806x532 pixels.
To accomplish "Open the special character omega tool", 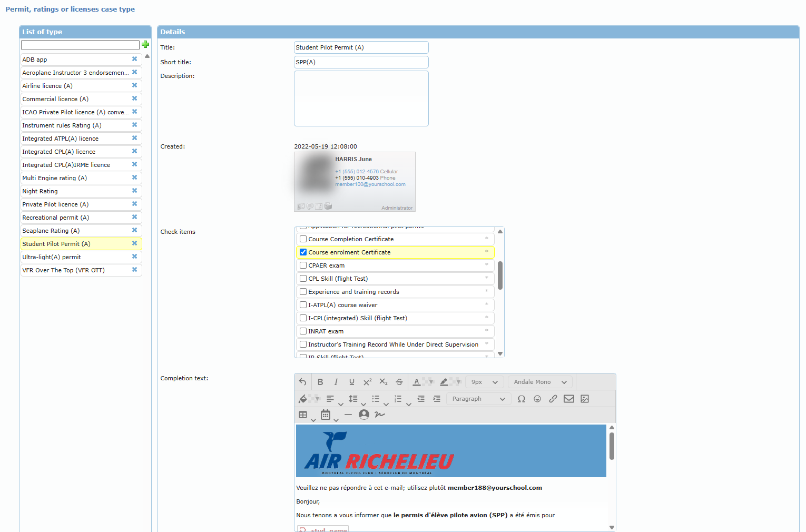I will click(522, 399).
